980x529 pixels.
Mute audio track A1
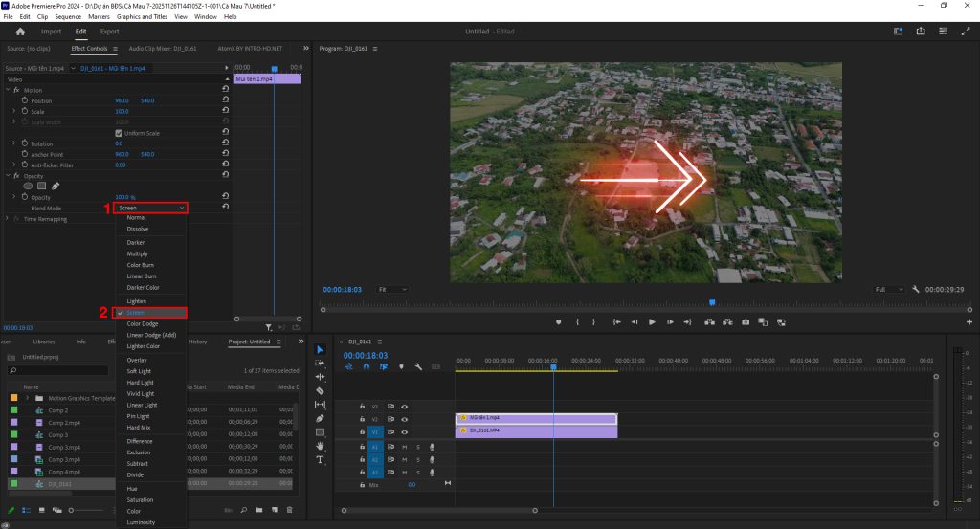405,447
